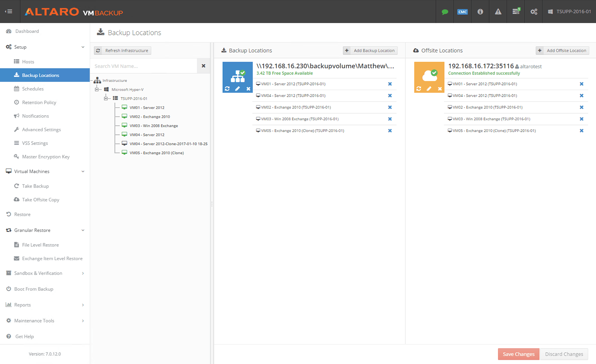Expand the Maintenance Tools chevron
This screenshot has height=364, width=596.
[83, 321]
